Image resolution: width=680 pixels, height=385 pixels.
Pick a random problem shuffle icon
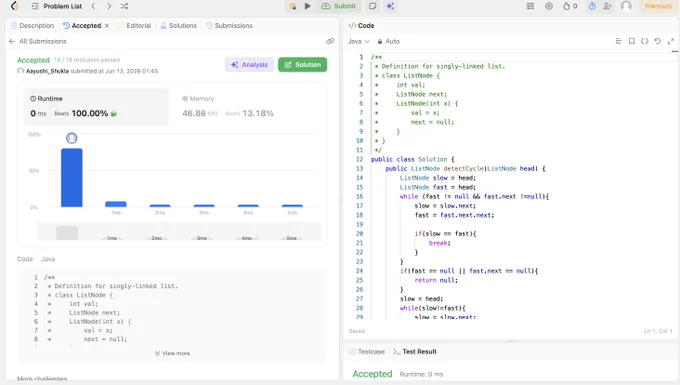(x=124, y=6)
